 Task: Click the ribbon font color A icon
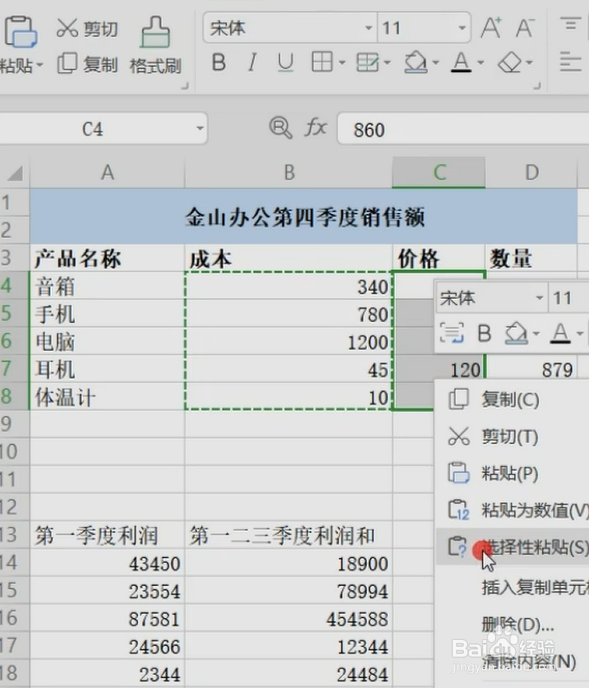461,62
